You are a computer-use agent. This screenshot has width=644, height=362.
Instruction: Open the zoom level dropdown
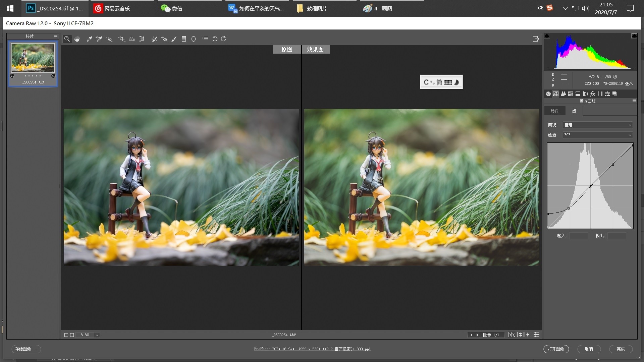[97, 335]
